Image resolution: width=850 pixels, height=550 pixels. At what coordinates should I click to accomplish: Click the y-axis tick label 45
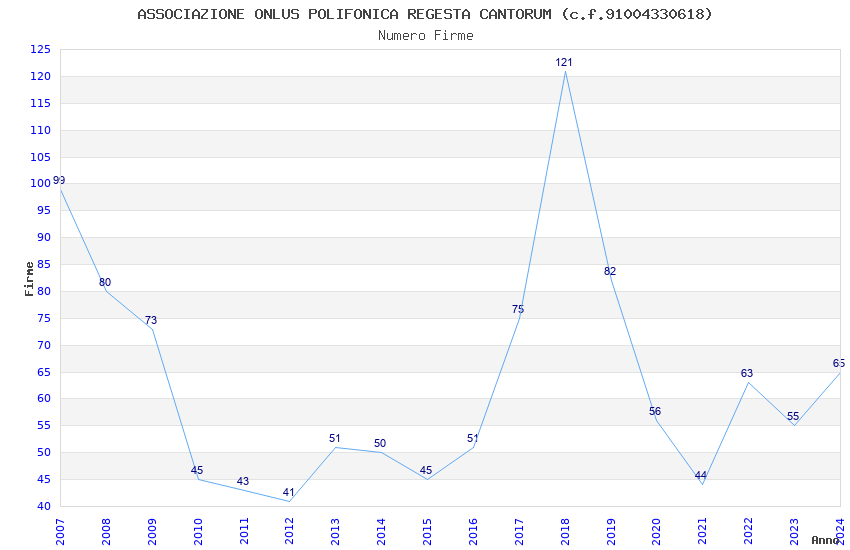tap(44, 479)
